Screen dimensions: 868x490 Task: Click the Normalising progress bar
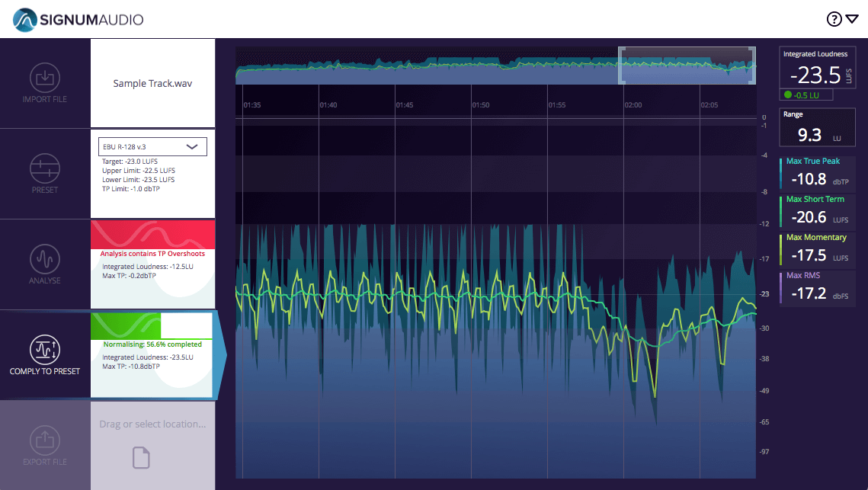(x=152, y=325)
